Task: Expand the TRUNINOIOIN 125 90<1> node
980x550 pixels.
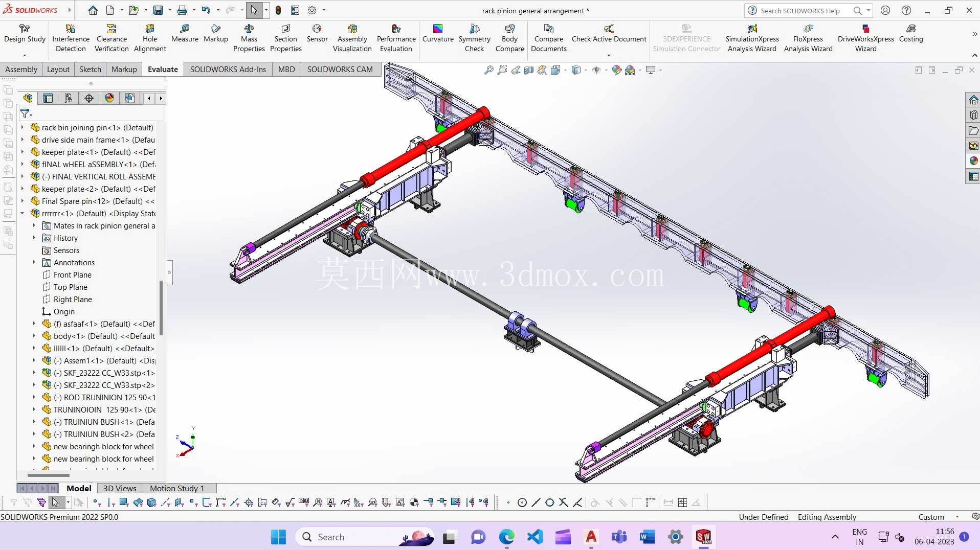Action: tap(34, 409)
